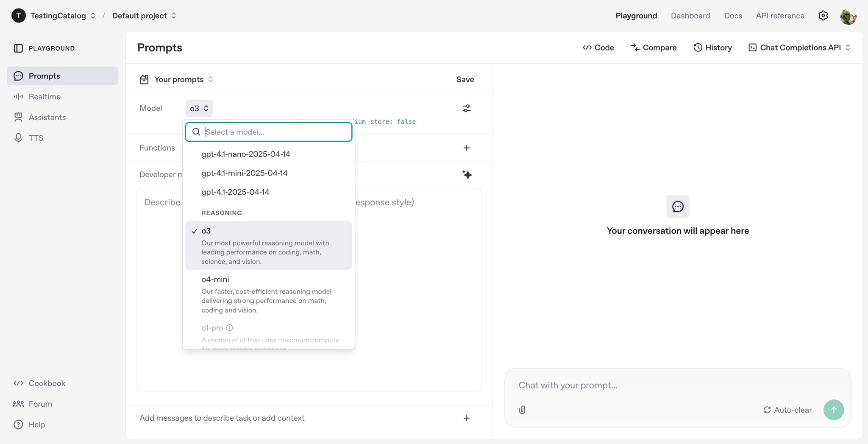Click the PLAYGROUND sidebar heading

(x=52, y=48)
